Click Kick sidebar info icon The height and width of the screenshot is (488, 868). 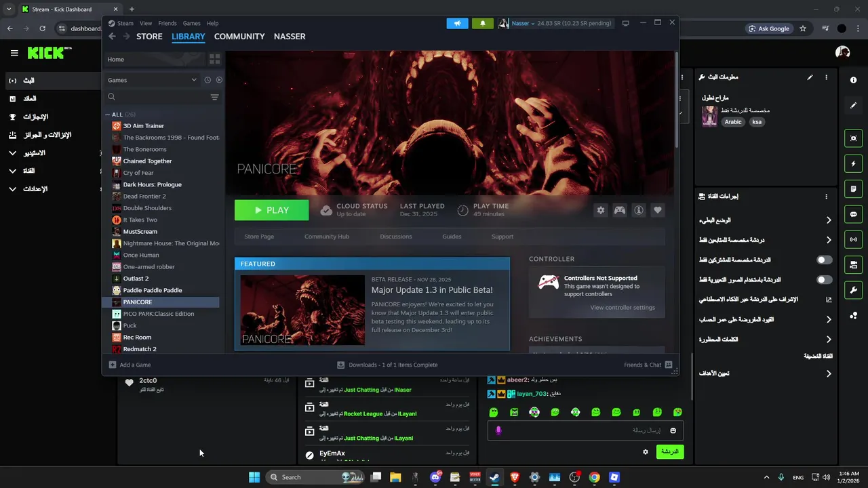pos(853,80)
